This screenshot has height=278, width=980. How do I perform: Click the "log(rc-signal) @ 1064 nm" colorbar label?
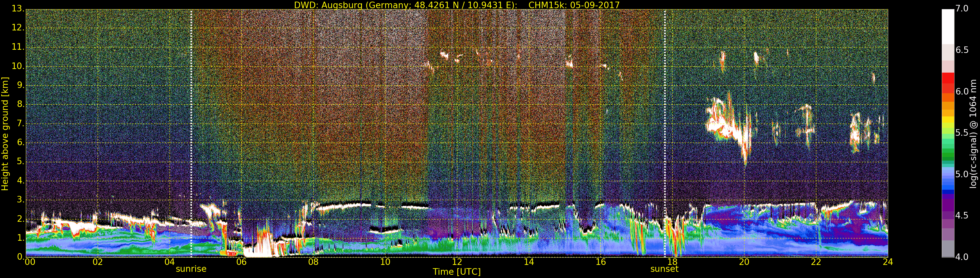pyautogui.click(x=973, y=134)
